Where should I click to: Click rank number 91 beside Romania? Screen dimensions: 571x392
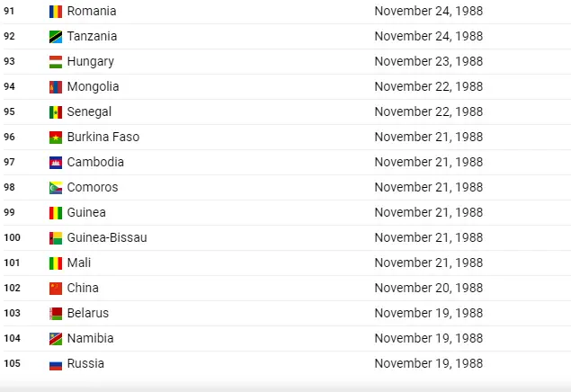[x=9, y=12]
